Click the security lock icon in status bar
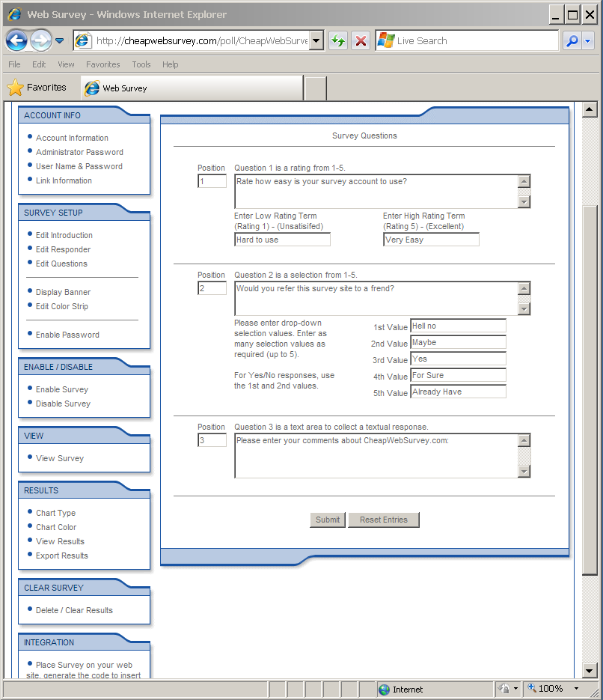This screenshot has height=700, width=603. tap(505, 689)
